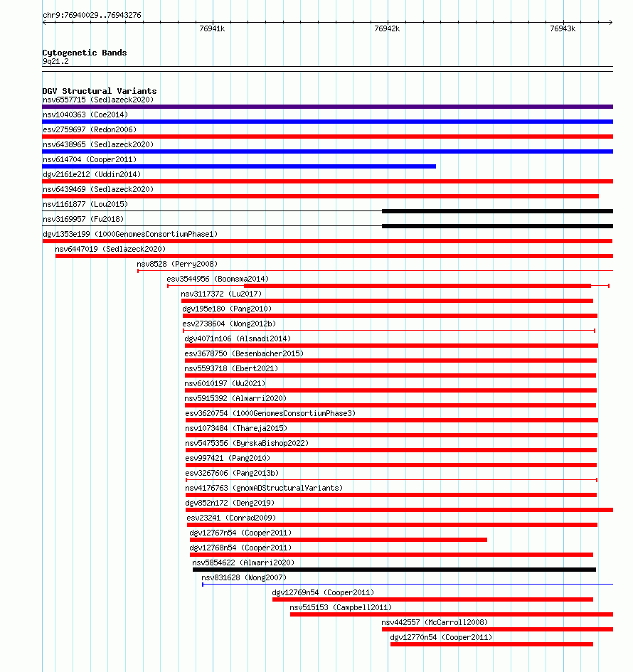Open nsv614704 (Cooper2011) variant label

coord(90,160)
